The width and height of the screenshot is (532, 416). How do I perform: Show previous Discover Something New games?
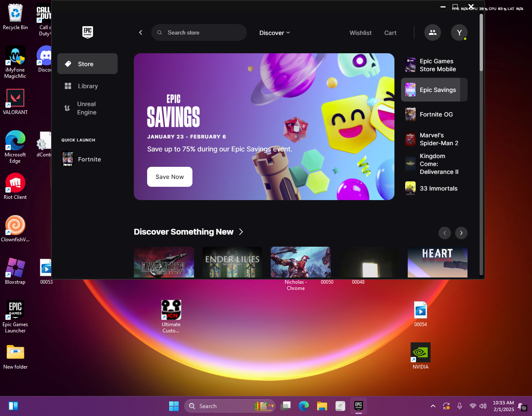(x=445, y=233)
